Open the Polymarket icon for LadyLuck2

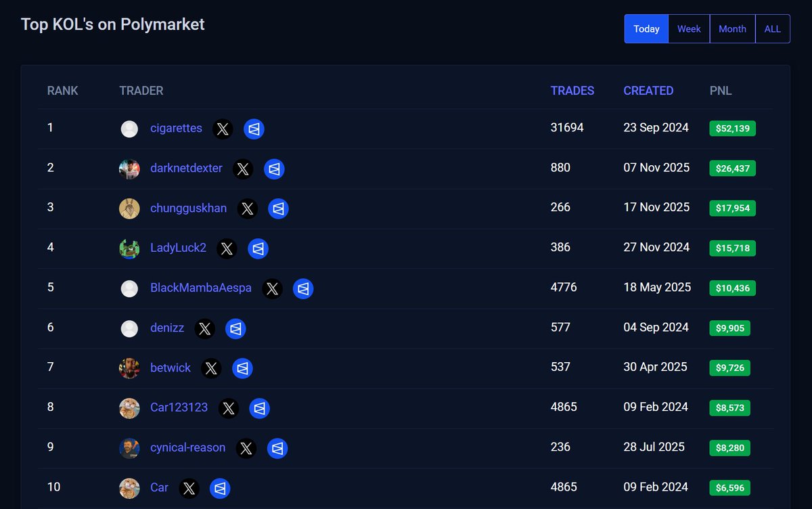[x=258, y=248]
